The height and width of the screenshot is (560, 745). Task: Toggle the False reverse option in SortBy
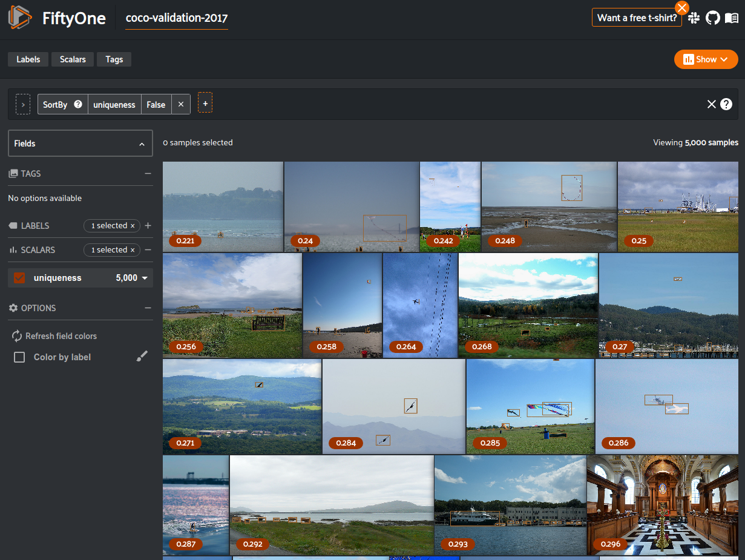click(x=156, y=105)
